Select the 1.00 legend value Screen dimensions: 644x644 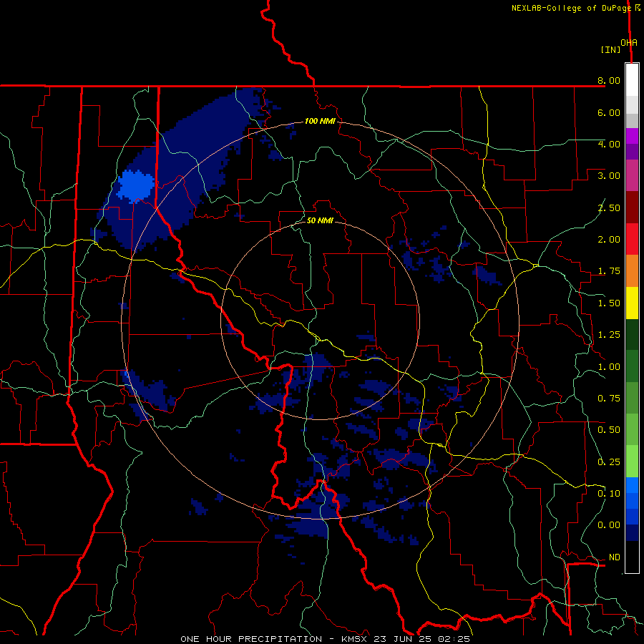(x=609, y=367)
